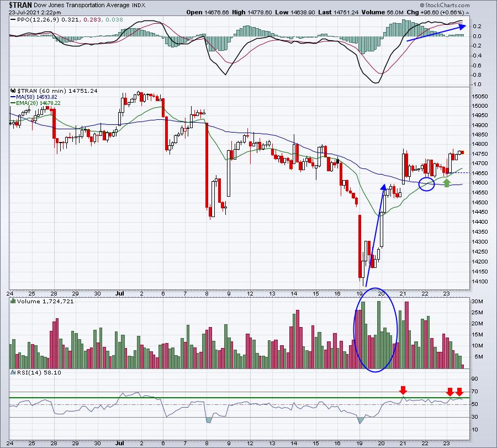497x448 pixels.
Task: Click the 19 date label on price axis
Action: click(x=359, y=293)
